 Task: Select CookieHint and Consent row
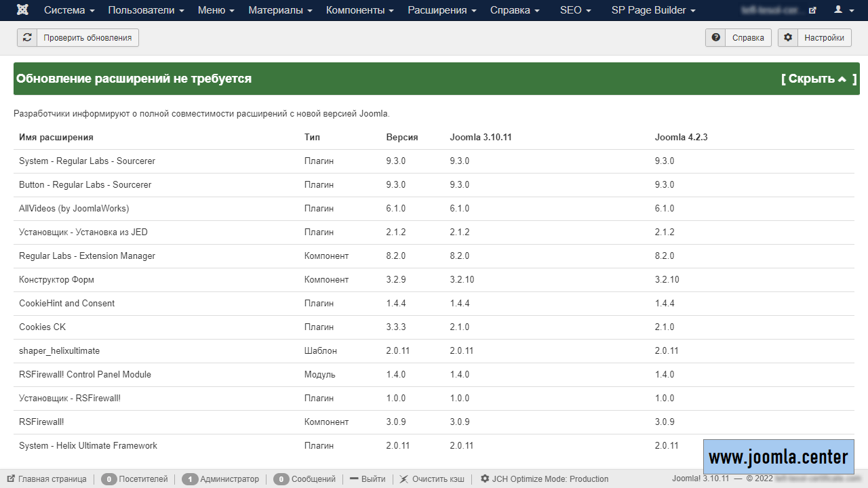(434, 304)
